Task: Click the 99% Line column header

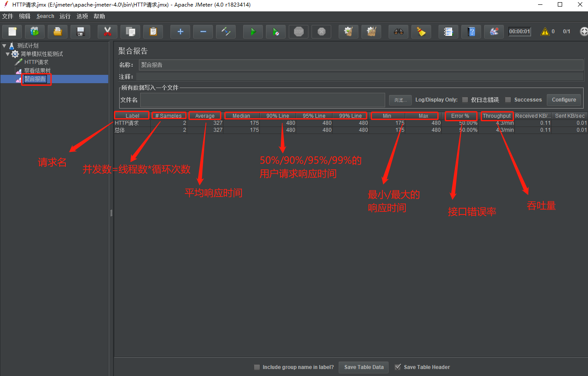Action: tap(351, 116)
